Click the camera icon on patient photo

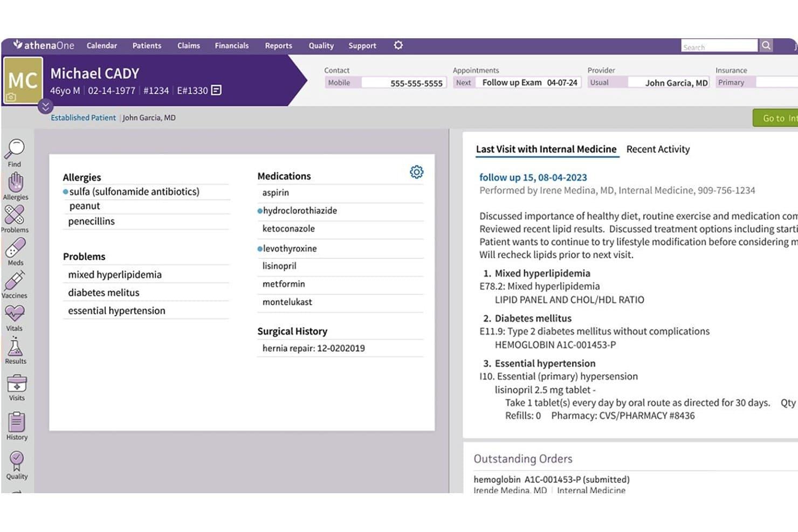11,97
